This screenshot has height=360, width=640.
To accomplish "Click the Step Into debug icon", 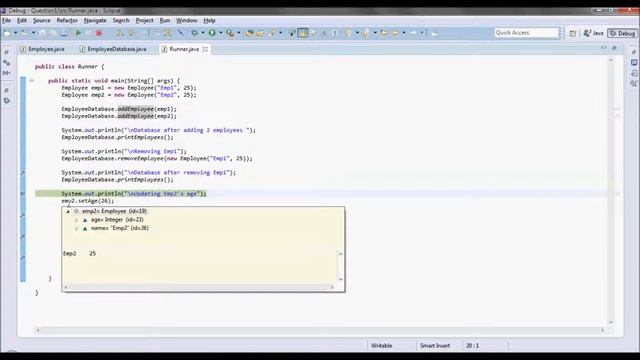I will coord(120,33).
